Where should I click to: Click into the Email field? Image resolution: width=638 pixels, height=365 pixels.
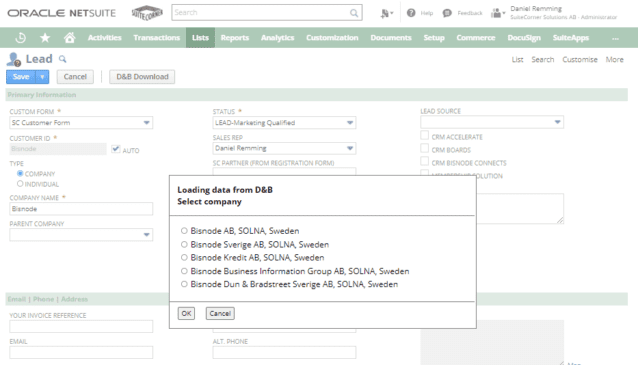(x=81, y=352)
